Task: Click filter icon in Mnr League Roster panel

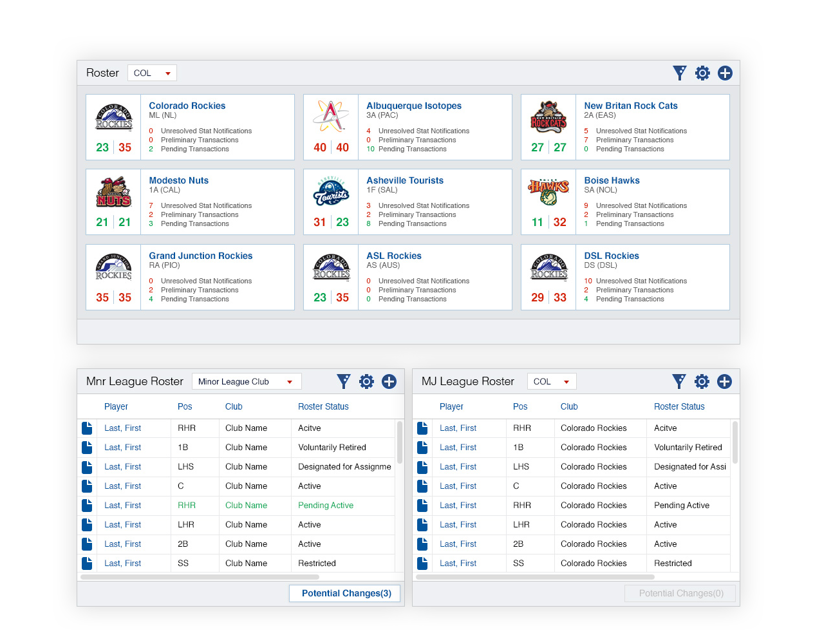Action: tap(344, 381)
